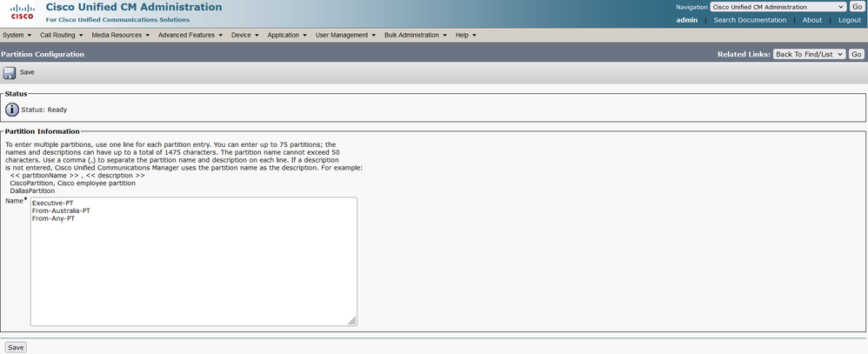Click the Name field label
The width and height of the screenshot is (868, 354).
click(x=16, y=201)
